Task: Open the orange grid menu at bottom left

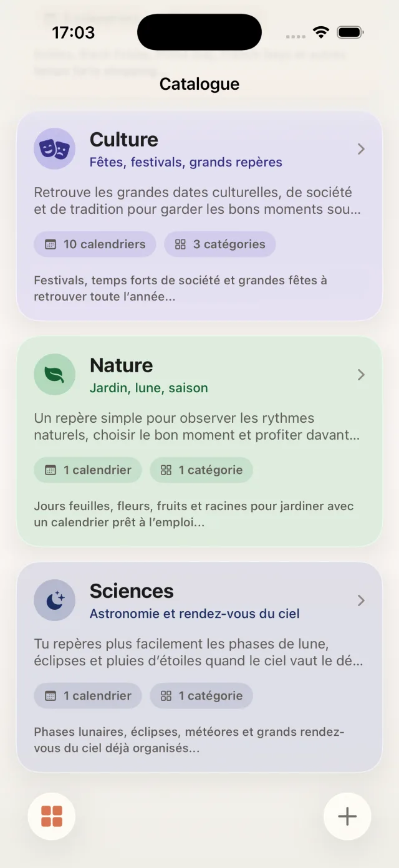Action: pos(52,816)
